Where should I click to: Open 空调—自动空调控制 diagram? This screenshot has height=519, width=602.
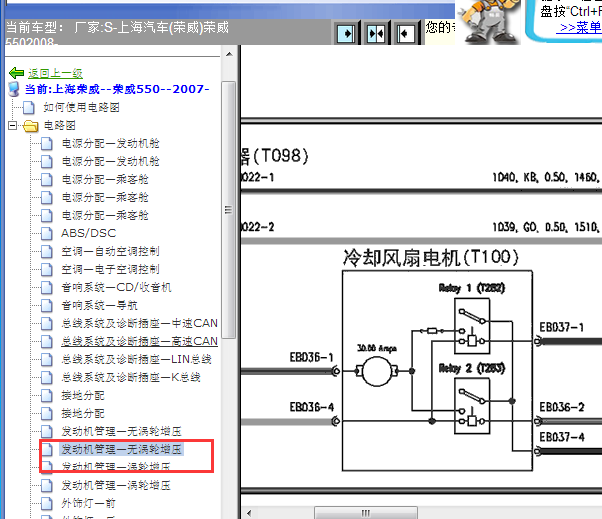coord(111,251)
